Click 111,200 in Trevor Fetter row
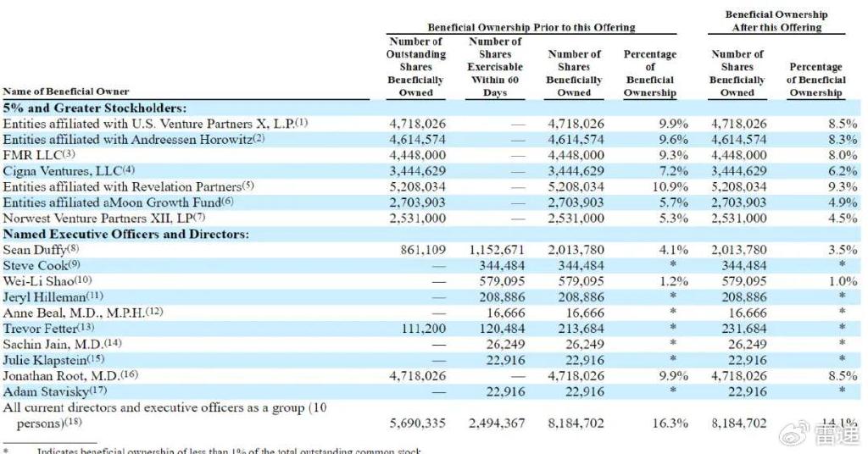The height and width of the screenshot is (454, 868). tap(424, 329)
